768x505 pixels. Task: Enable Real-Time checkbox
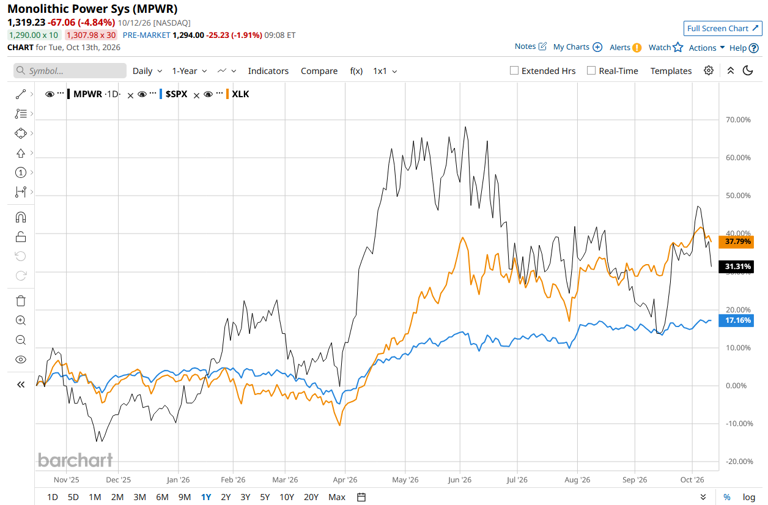pyautogui.click(x=591, y=71)
